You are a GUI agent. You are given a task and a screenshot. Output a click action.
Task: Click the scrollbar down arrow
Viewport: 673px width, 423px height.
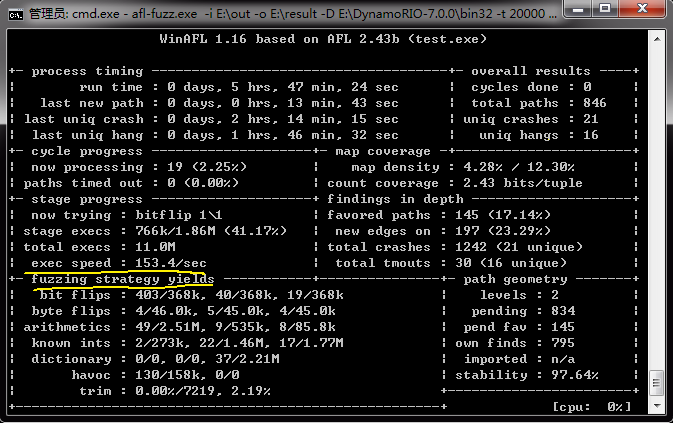(657, 405)
